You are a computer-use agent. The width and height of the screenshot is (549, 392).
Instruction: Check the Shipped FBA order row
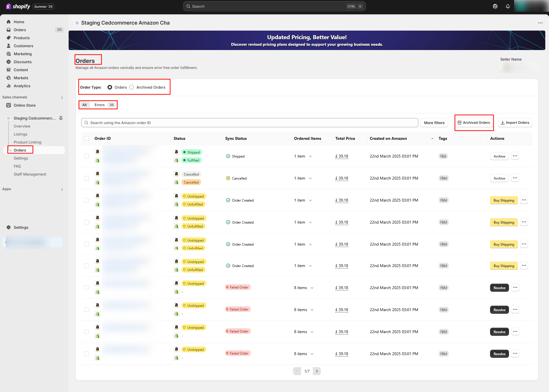click(87, 156)
